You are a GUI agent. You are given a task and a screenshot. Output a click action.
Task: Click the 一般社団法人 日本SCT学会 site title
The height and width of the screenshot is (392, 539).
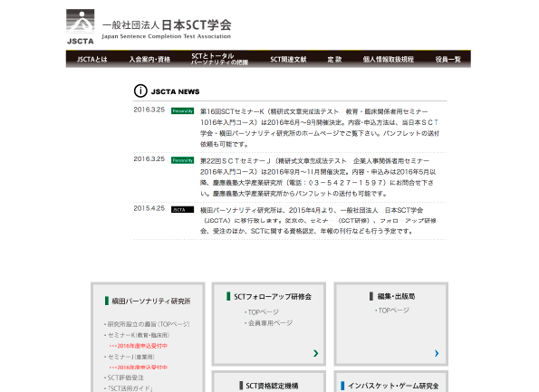(167, 25)
